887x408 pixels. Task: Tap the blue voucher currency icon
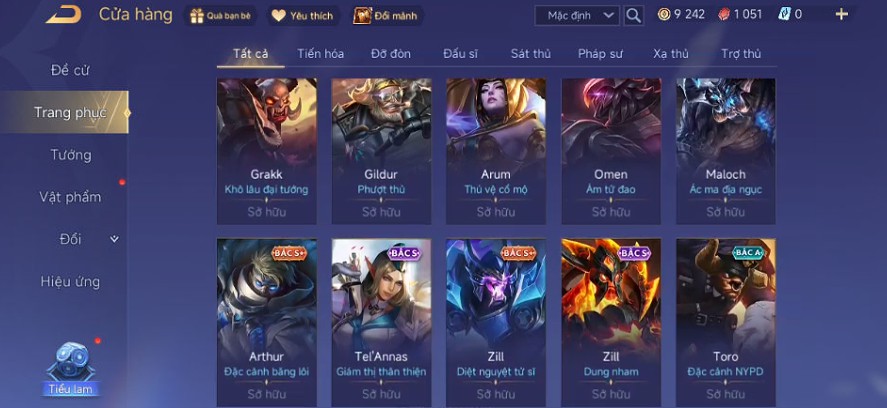pyautogui.click(x=784, y=15)
